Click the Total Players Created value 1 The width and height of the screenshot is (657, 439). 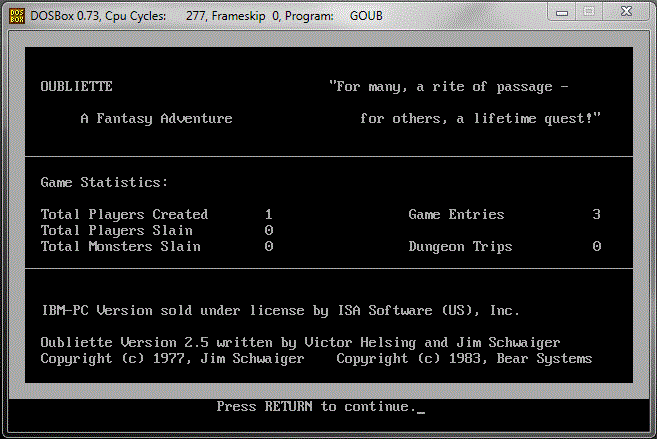click(269, 214)
